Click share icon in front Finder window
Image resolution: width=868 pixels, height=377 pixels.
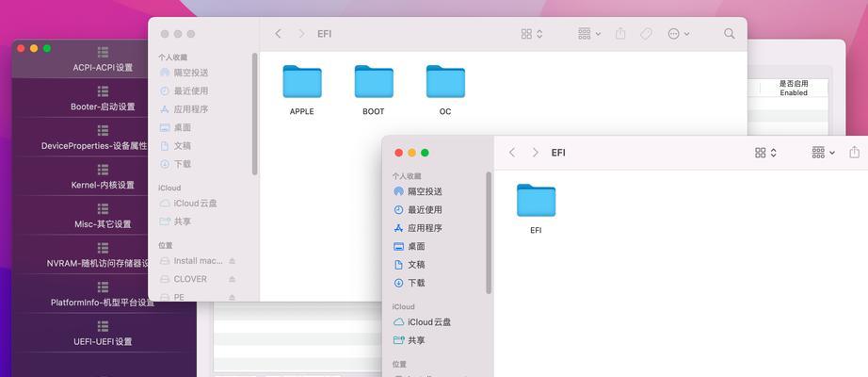[x=854, y=153]
